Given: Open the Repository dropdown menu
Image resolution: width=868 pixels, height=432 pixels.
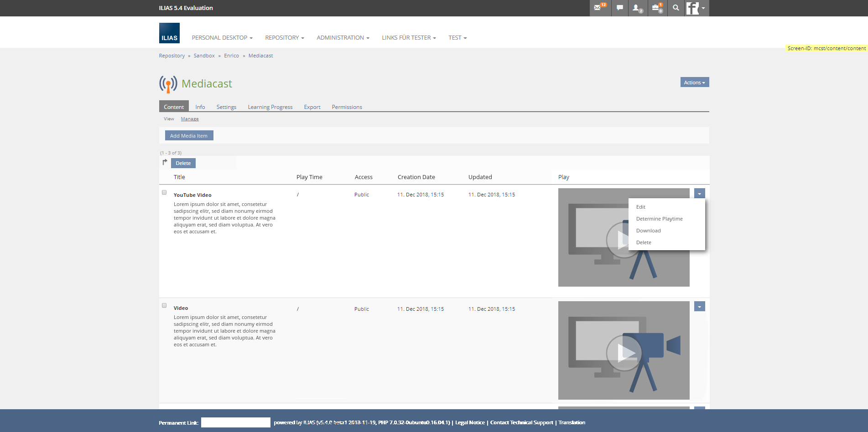Looking at the screenshot, I should pyautogui.click(x=284, y=38).
